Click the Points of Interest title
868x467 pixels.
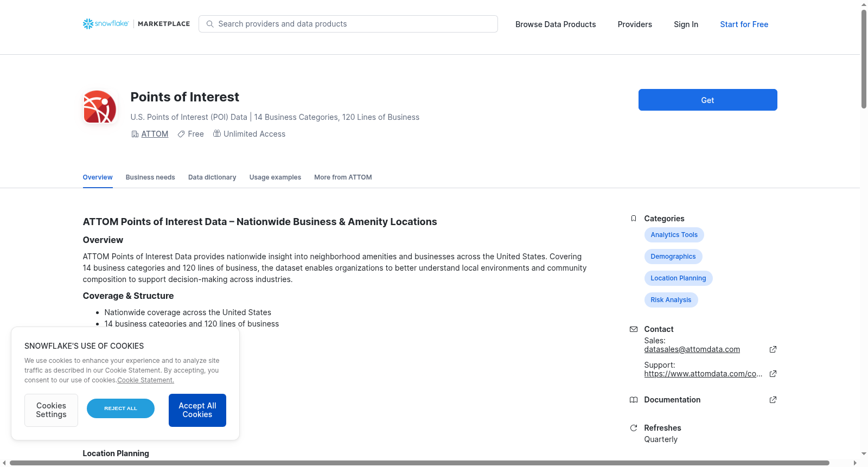tap(184, 97)
